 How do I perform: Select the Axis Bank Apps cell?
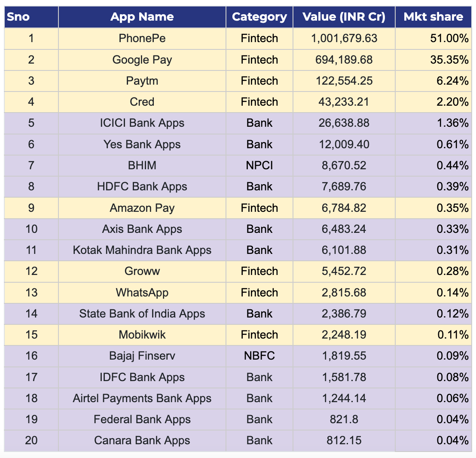click(142, 229)
